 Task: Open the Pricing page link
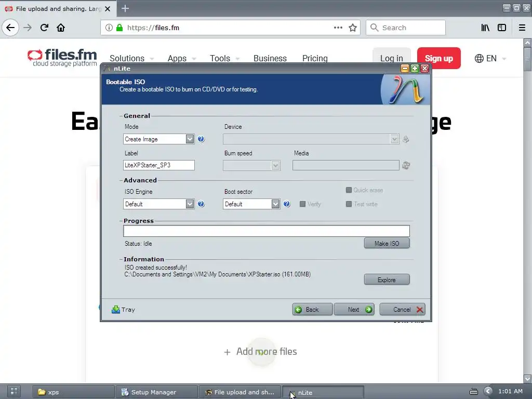pos(315,58)
